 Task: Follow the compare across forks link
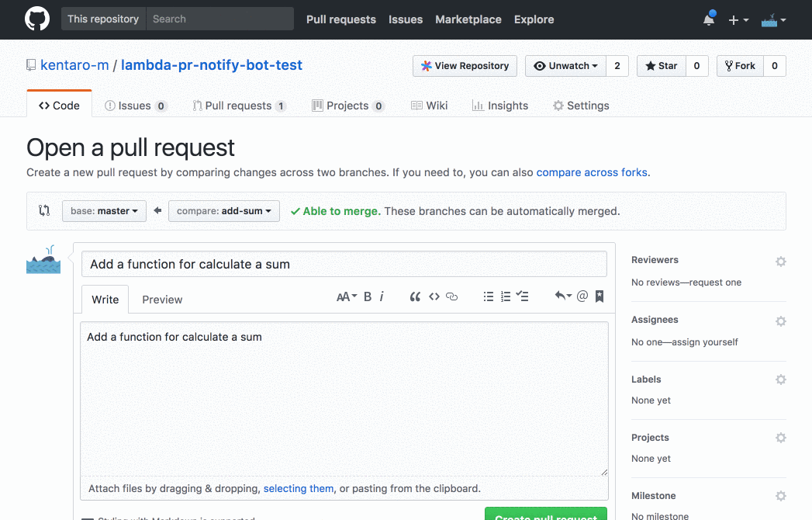point(592,172)
